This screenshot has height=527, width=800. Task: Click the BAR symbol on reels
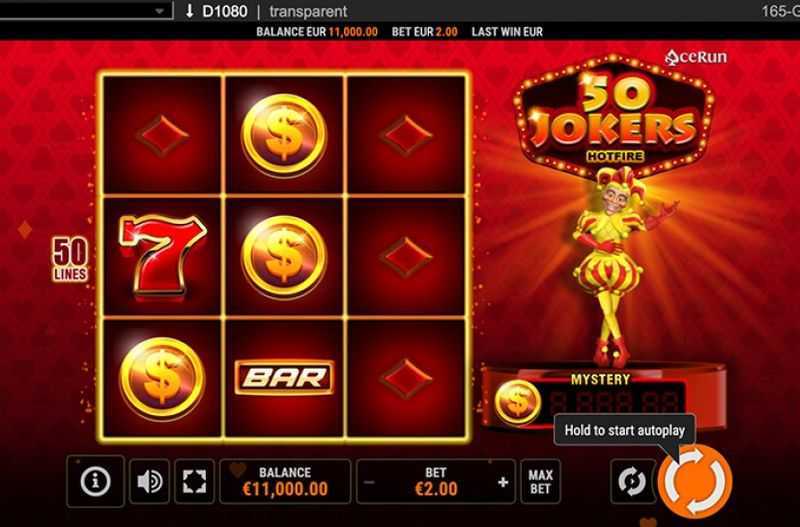click(x=284, y=378)
